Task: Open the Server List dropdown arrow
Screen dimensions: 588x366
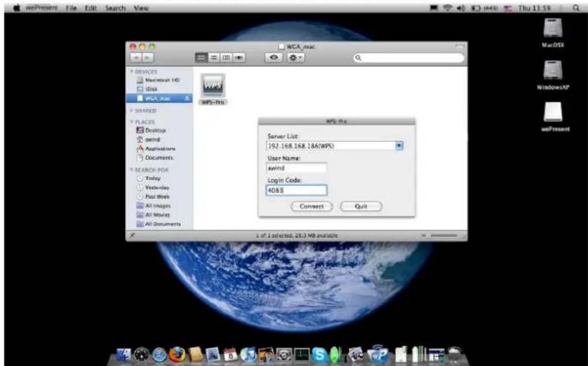Action: 399,146
